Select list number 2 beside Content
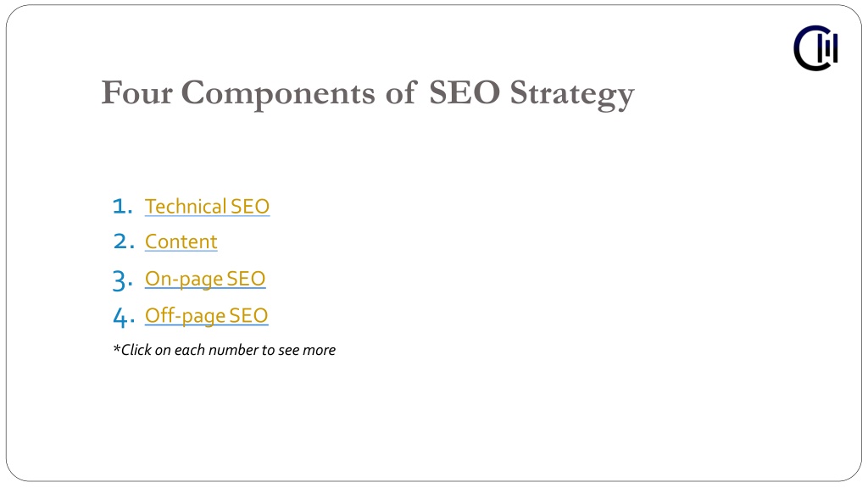Viewport: 868px width, 488px height. 124,241
